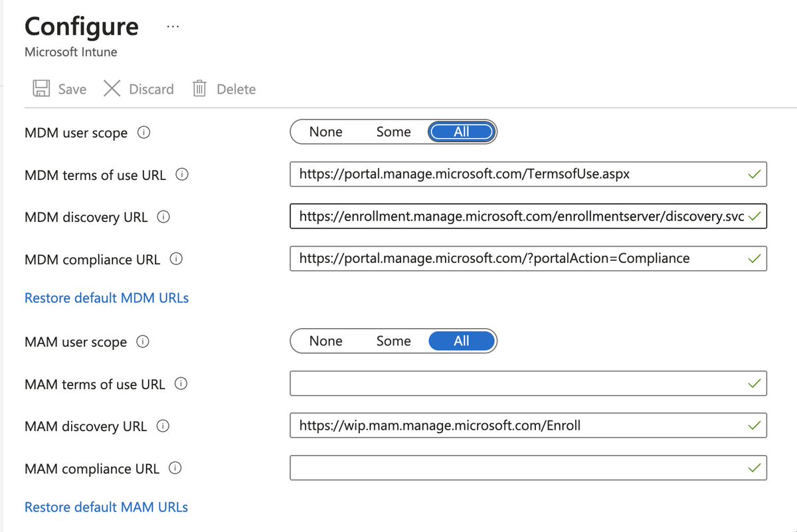Click the 'MDM discovery URL' label
This screenshot has width=797, height=532.
[x=86, y=217]
